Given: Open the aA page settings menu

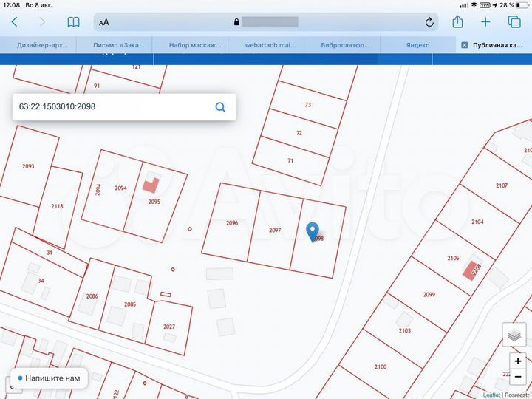Looking at the screenshot, I should pyautogui.click(x=104, y=22).
